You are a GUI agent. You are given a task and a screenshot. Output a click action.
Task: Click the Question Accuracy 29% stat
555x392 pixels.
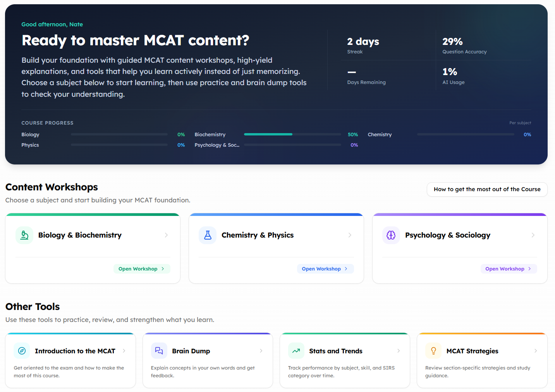pos(464,45)
